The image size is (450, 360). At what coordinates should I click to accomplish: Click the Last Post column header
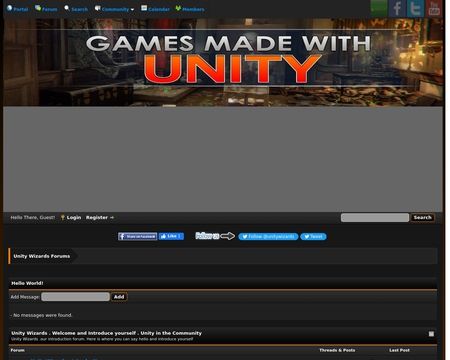[x=399, y=350]
